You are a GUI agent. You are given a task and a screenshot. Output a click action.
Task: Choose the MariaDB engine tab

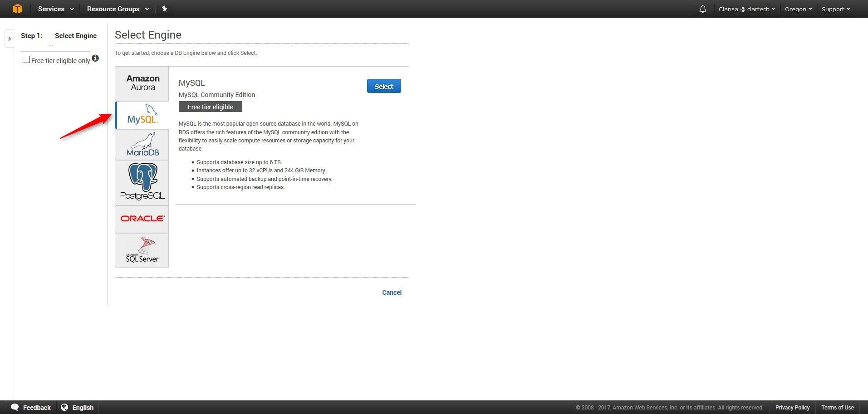click(x=142, y=145)
